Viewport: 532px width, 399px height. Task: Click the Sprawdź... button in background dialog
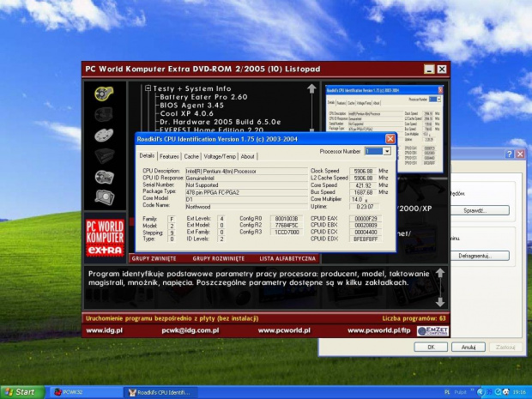[x=480, y=210]
